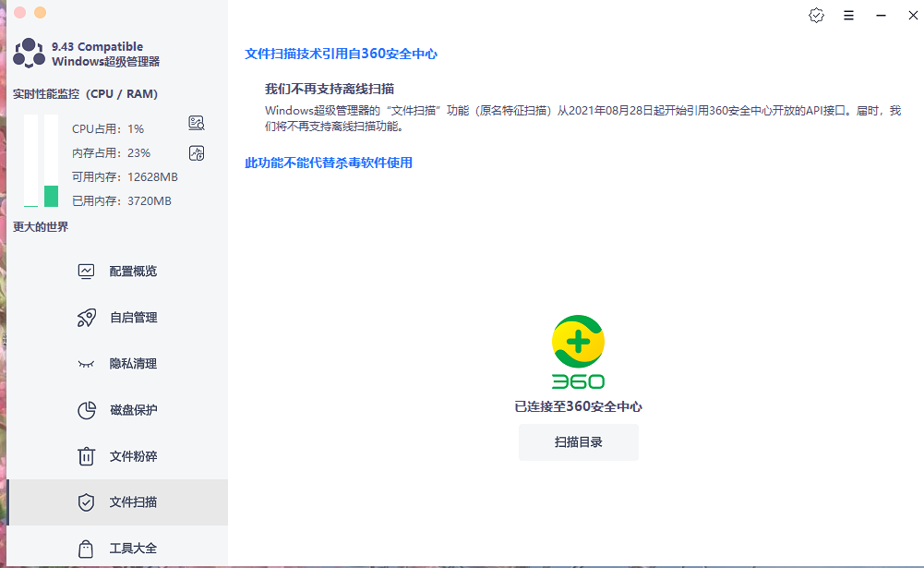Open the memory usage detail icon
924x568 pixels.
[197, 153]
